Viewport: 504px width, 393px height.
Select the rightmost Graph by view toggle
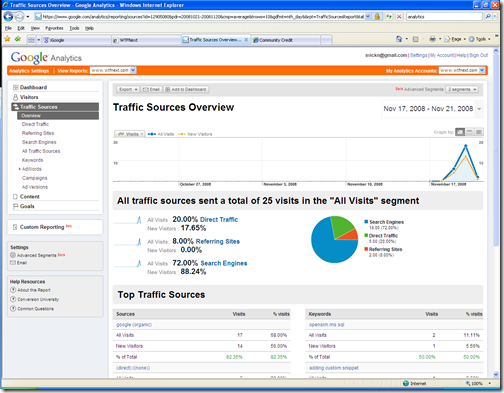[x=479, y=132]
